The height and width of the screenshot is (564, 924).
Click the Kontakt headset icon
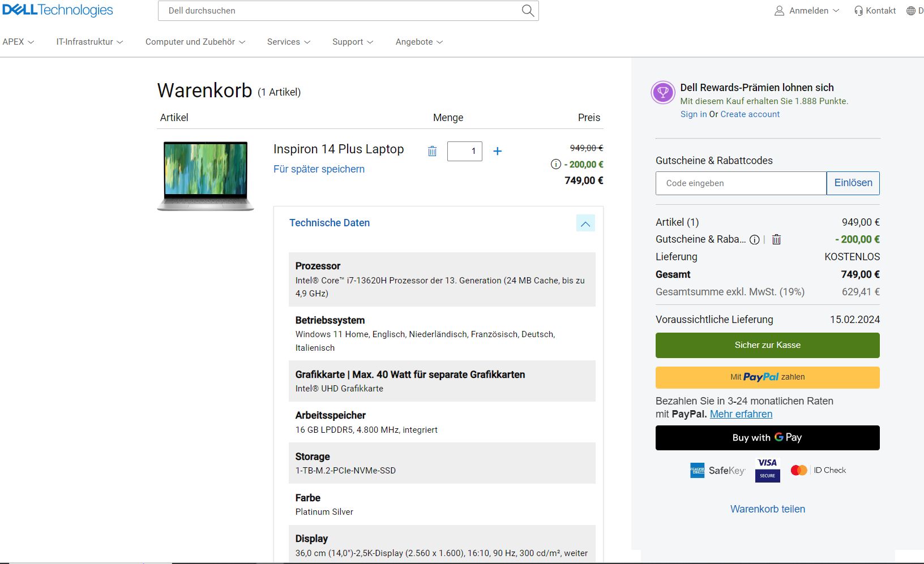[859, 11]
